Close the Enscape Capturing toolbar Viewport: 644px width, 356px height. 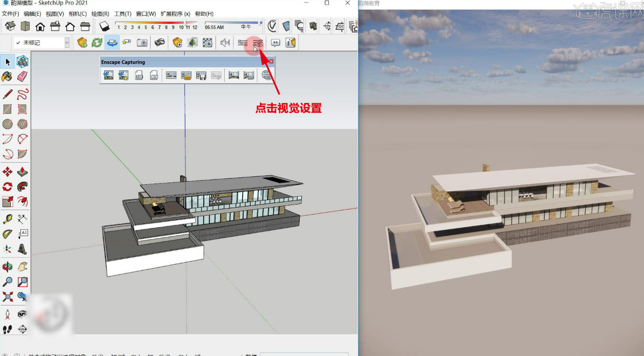(x=271, y=62)
